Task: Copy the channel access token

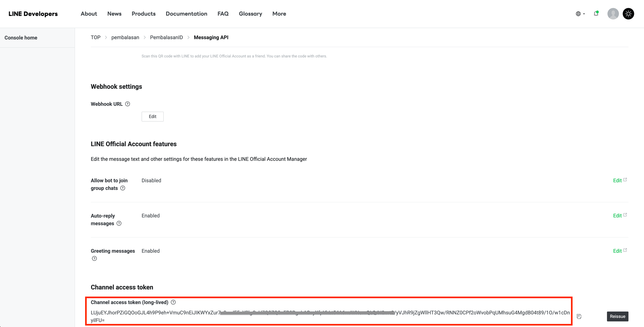Action: [x=579, y=316]
